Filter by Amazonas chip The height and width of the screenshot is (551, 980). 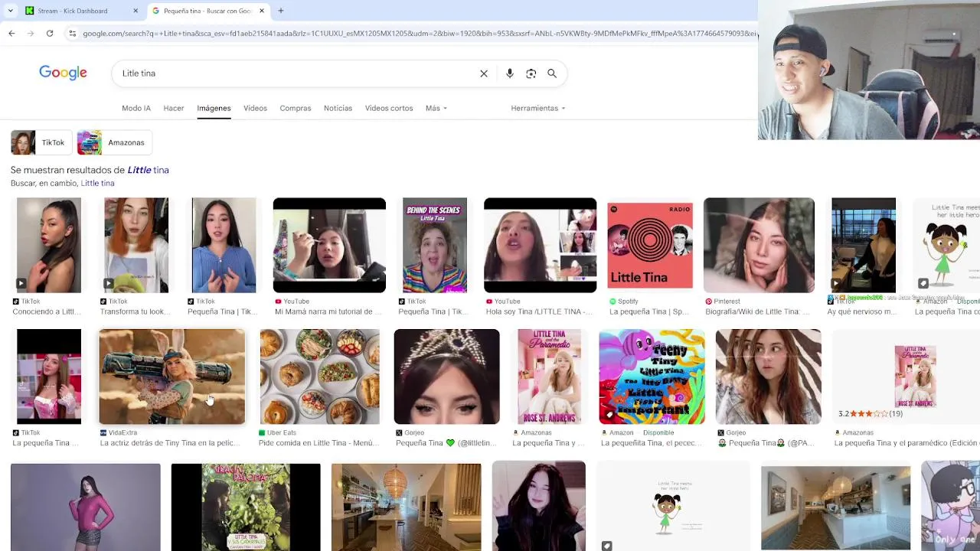pyautogui.click(x=114, y=142)
